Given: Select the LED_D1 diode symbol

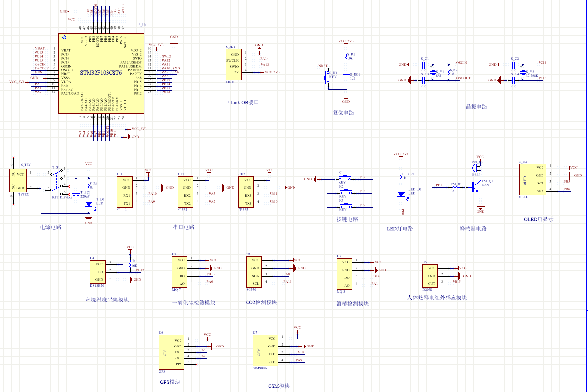Looking at the screenshot, I should 401,194.
